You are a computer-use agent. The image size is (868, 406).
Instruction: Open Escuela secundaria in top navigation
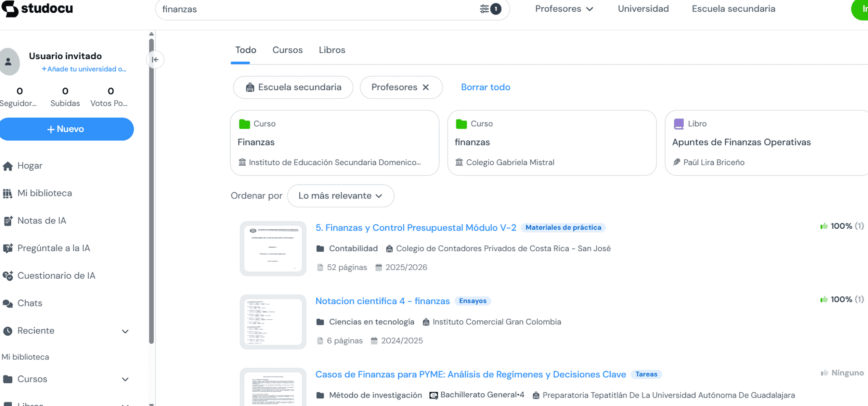click(734, 9)
